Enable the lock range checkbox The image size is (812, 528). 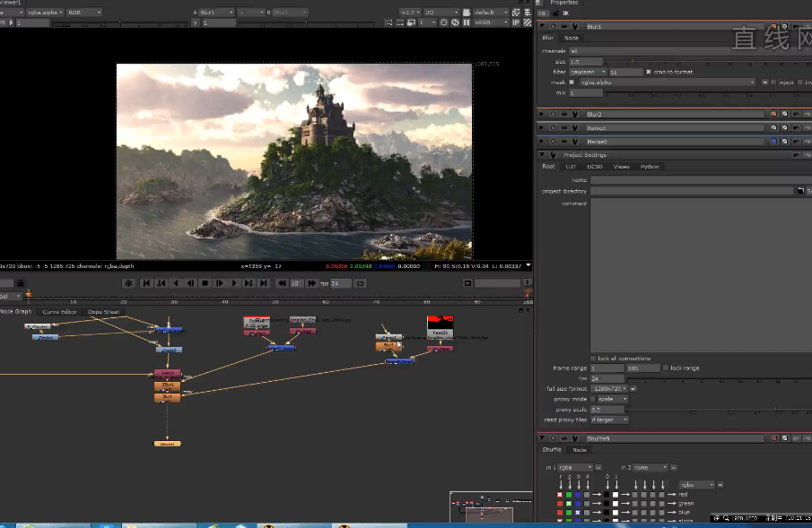coord(666,368)
